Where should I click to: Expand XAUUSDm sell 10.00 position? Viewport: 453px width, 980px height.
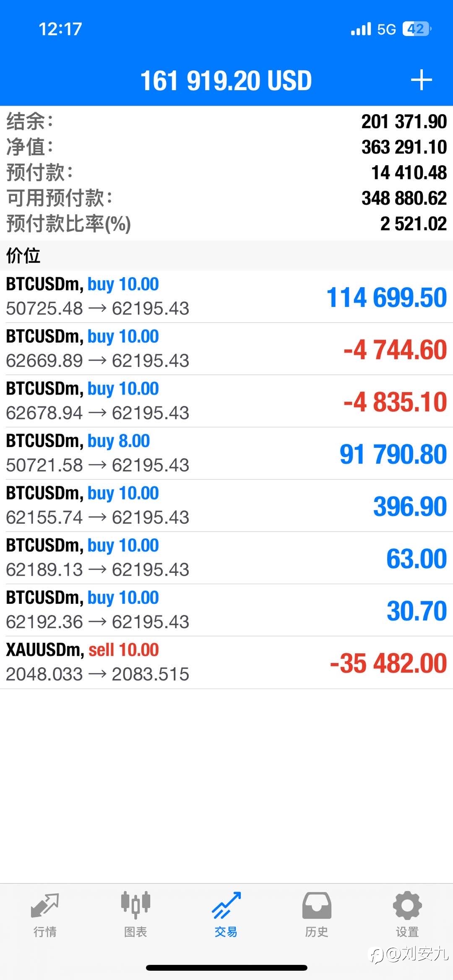pyautogui.click(x=226, y=663)
